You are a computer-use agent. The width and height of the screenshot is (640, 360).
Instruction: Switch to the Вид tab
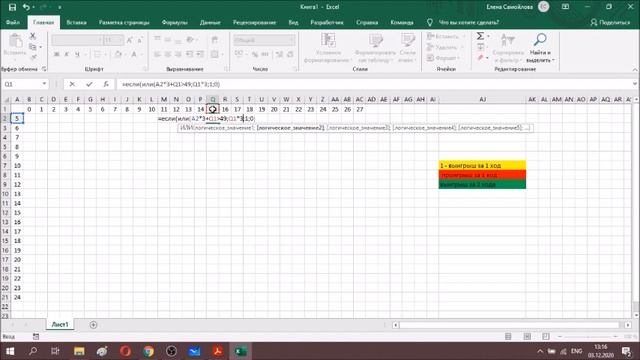[x=293, y=22]
